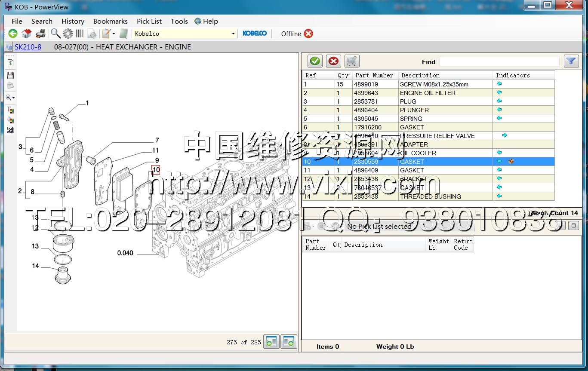Viewport: 588px width, 371px height.
Task: Click the red X deselect button
Action: pyautogui.click(x=333, y=61)
